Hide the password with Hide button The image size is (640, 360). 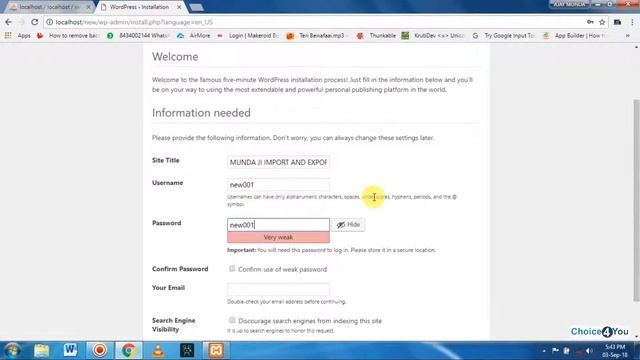click(348, 224)
